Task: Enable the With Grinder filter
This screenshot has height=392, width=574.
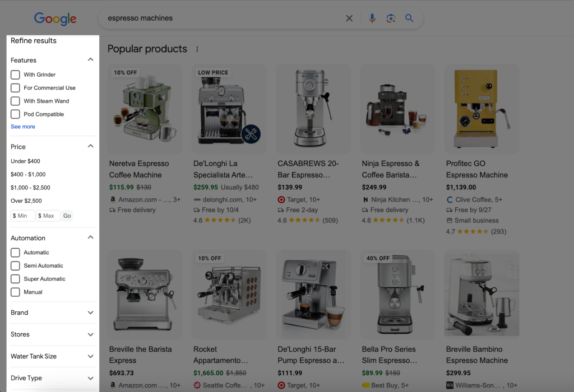Action: (16, 74)
